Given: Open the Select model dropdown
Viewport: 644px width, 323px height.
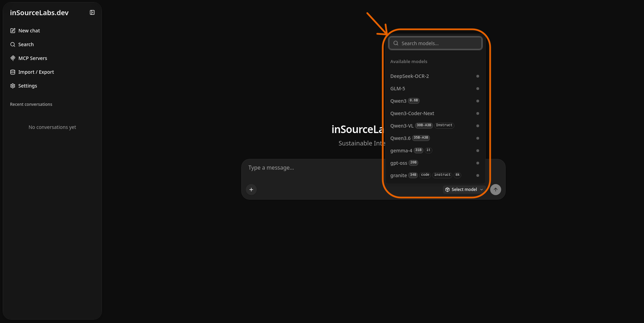Looking at the screenshot, I should click(464, 190).
